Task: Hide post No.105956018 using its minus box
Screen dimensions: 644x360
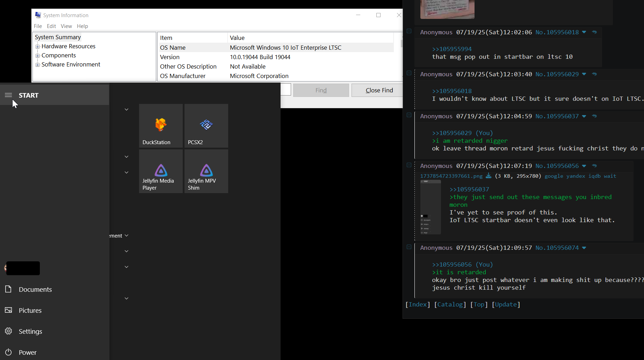Action: 409,31
